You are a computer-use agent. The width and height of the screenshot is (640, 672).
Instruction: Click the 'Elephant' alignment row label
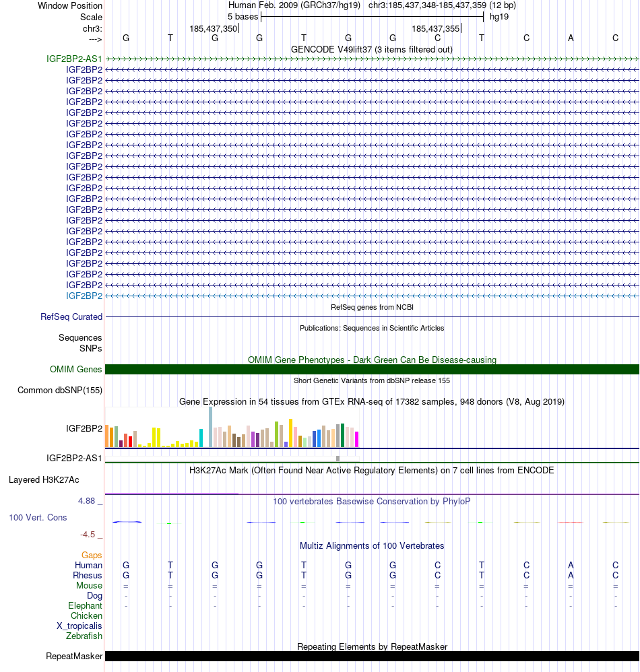(x=85, y=605)
